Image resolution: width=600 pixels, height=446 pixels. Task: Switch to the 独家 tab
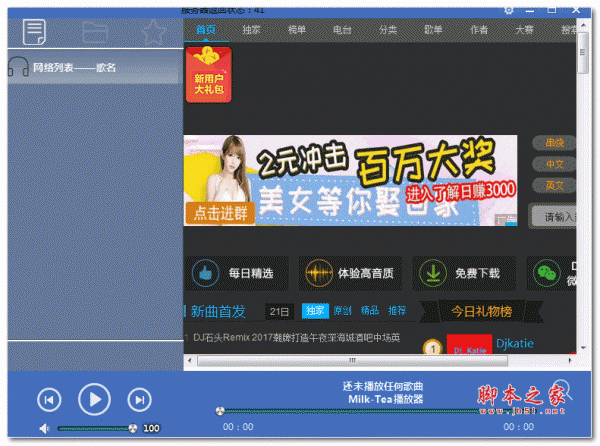pyautogui.click(x=251, y=30)
